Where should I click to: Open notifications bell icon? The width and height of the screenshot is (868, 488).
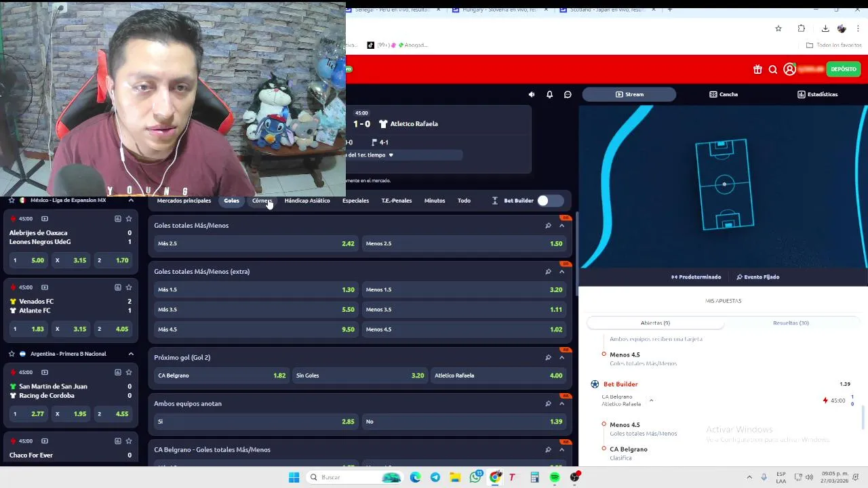[x=549, y=95]
